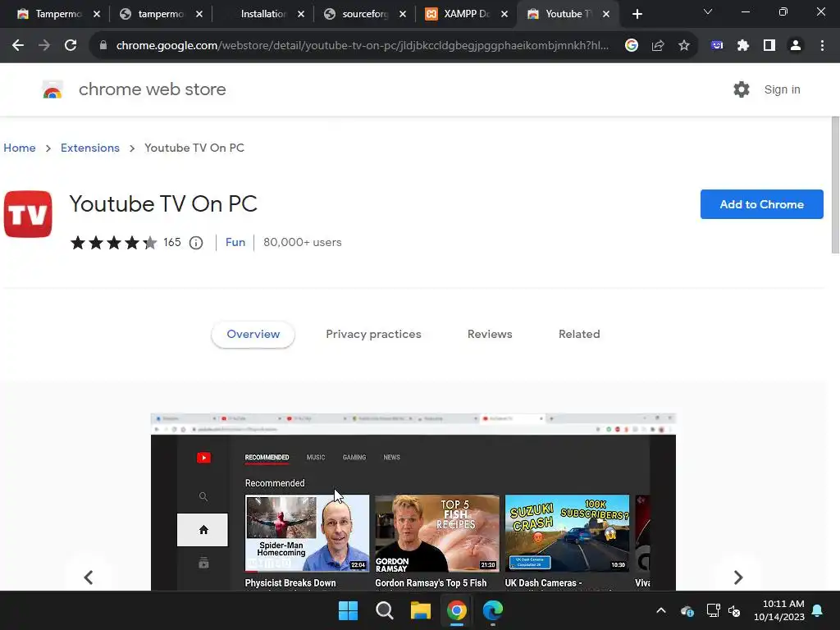Toggle the browser side panel
Viewport: 840px width, 630px height.
click(769, 46)
